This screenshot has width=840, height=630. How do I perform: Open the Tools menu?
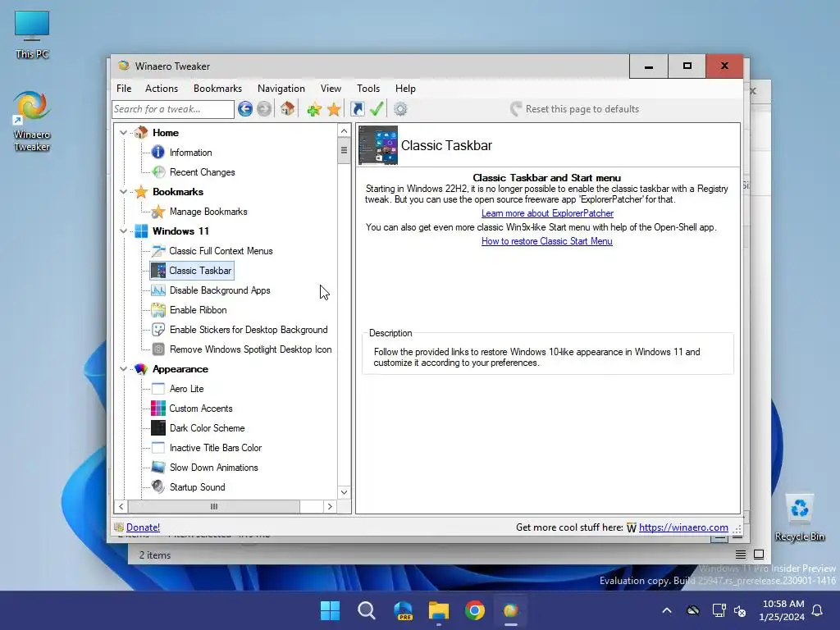pyautogui.click(x=368, y=89)
